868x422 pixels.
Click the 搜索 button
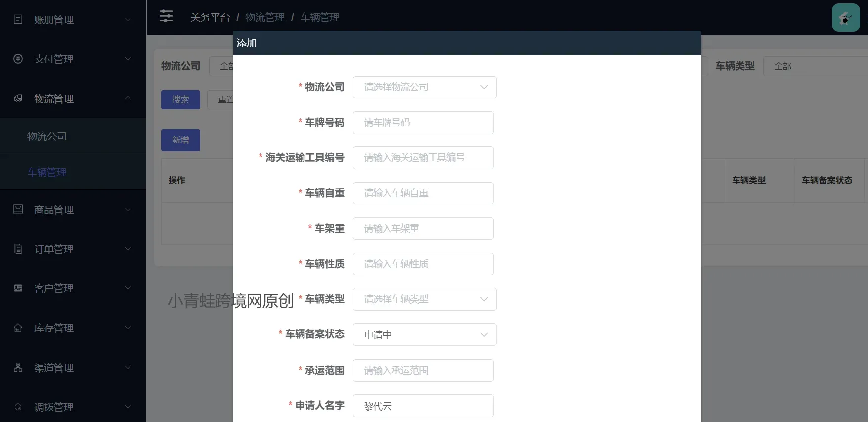point(180,99)
